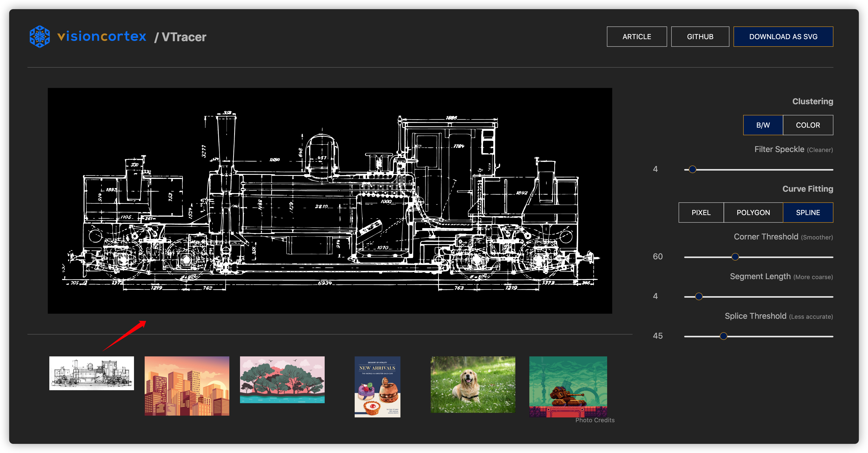The height and width of the screenshot is (453, 868).
Task: Select the locomotive blueprint thumbnail
Action: [92, 373]
